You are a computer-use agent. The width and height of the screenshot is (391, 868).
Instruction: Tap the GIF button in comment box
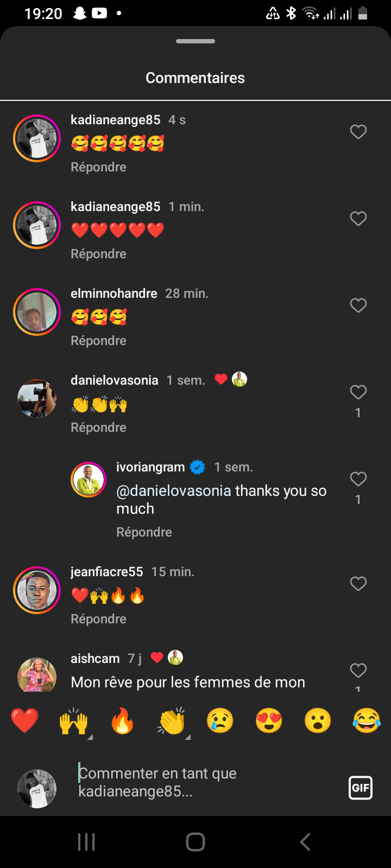point(360,788)
